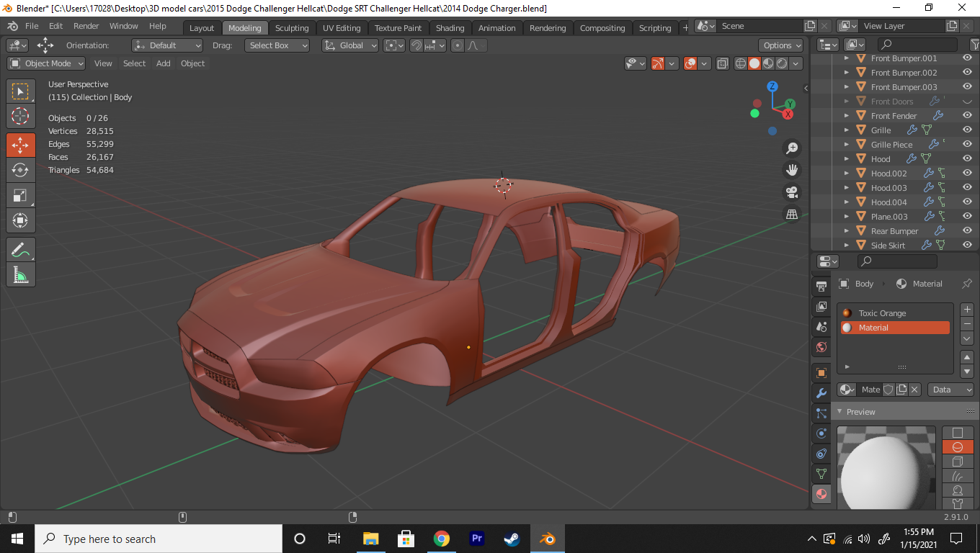The height and width of the screenshot is (553, 980).
Task: Open the viewport Add menu
Action: coord(164,63)
